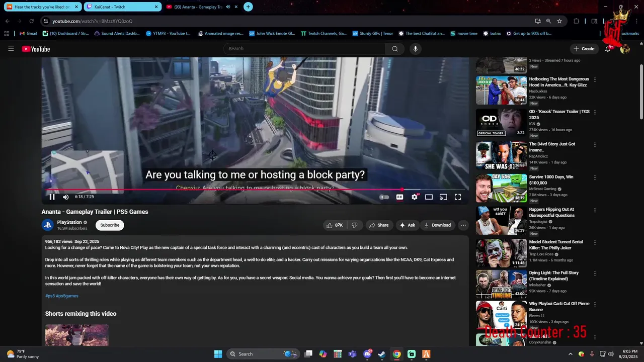Toggle closed captions in the video player
The width and height of the screenshot is (644, 362).
coord(399,197)
